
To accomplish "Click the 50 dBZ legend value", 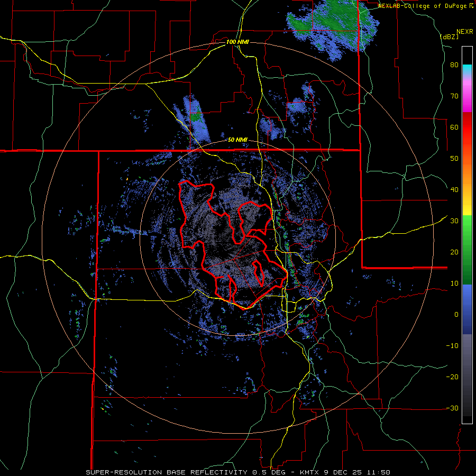I will point(454,159).
